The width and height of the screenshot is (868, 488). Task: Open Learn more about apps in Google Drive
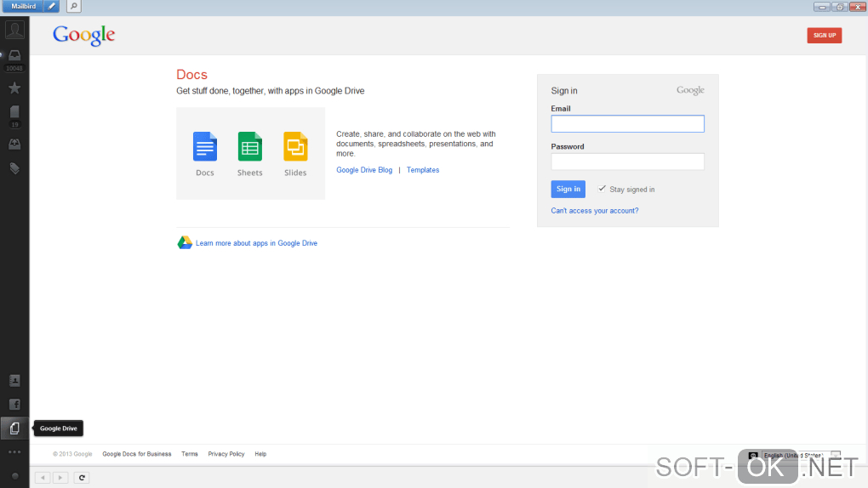point(256,243)
